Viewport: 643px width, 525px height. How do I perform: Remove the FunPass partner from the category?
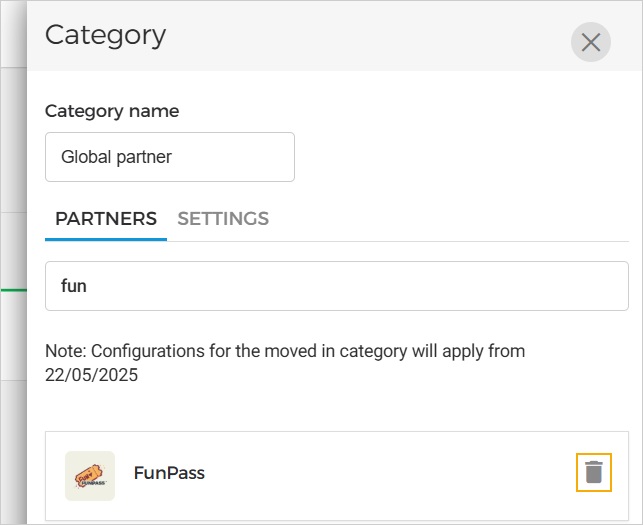(594, 472)
